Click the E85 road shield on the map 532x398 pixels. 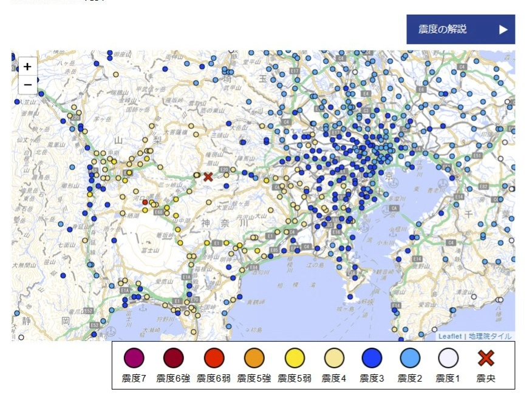pyautogui.click(x=274, y=250)
